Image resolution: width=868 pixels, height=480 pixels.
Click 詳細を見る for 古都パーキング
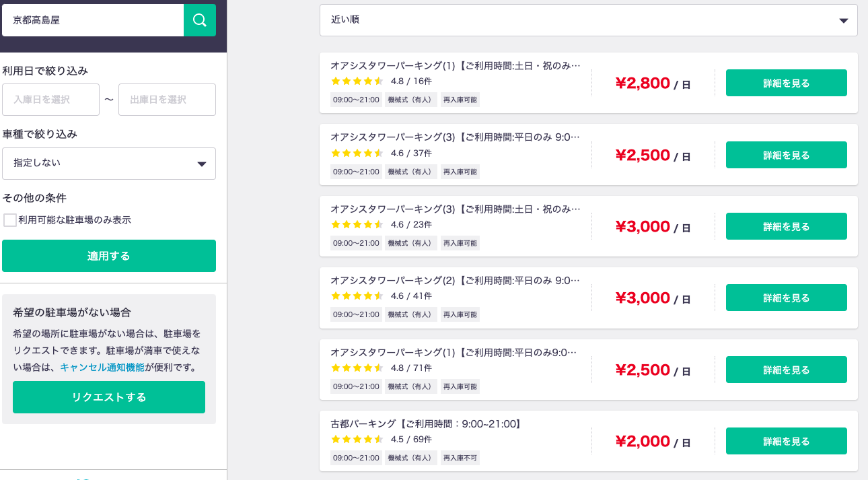tap(786, 441)
